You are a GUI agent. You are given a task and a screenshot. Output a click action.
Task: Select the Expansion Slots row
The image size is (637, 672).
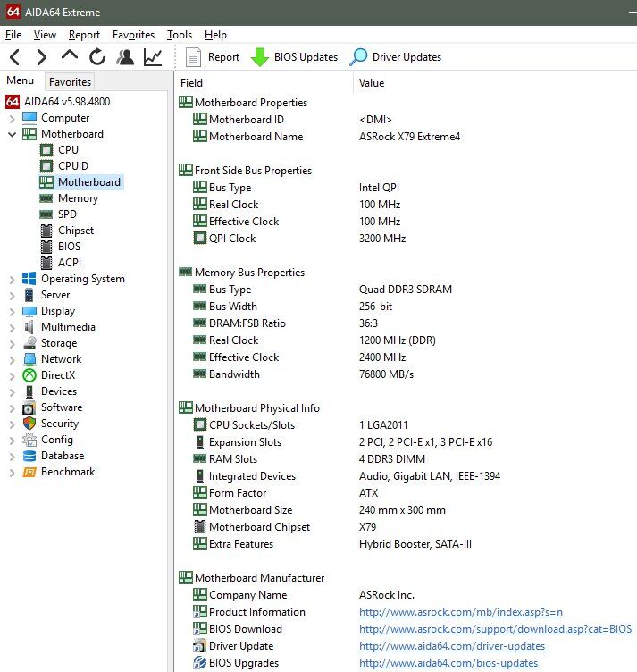pos(406,441)
